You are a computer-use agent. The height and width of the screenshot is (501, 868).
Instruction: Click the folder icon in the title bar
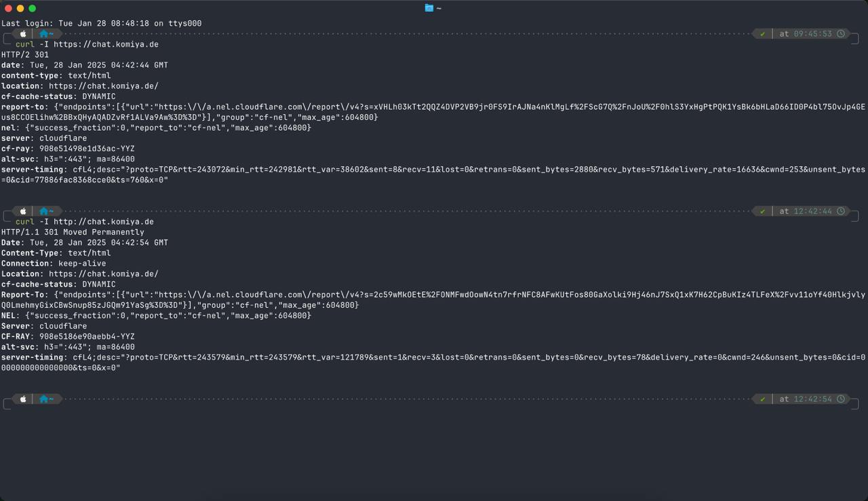pyautogui.click(x=429, y=8)
